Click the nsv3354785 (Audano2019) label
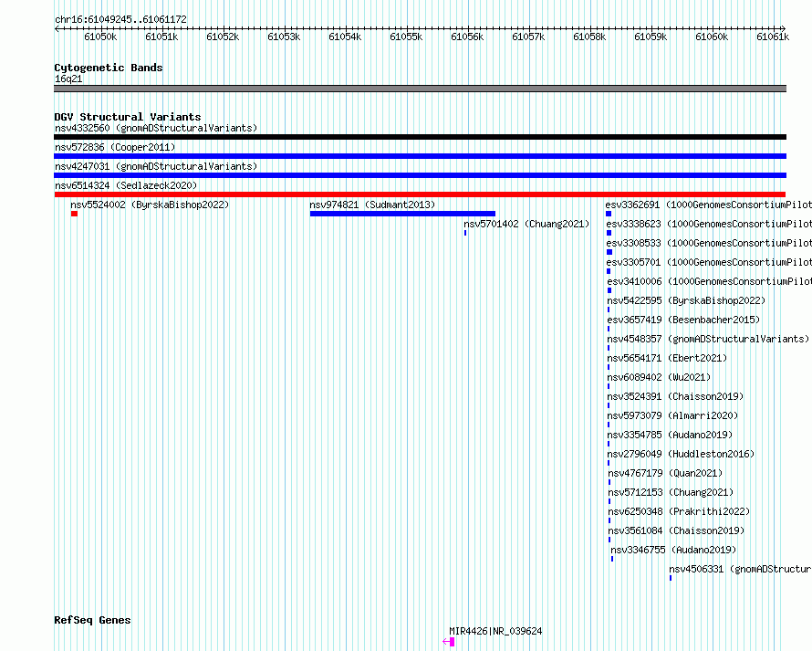This screenshot has width=812, height=651. pos(670,435)
